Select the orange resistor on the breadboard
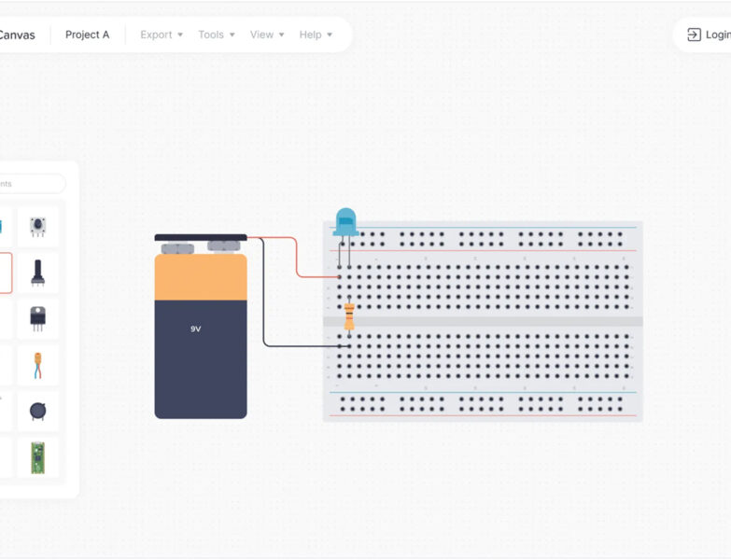The width and height of the screenshot is (731, 560). [x=349, y=316]
